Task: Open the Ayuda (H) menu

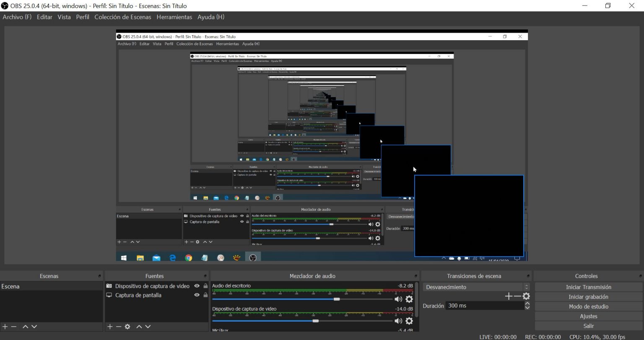Action: tap(211, 17)
